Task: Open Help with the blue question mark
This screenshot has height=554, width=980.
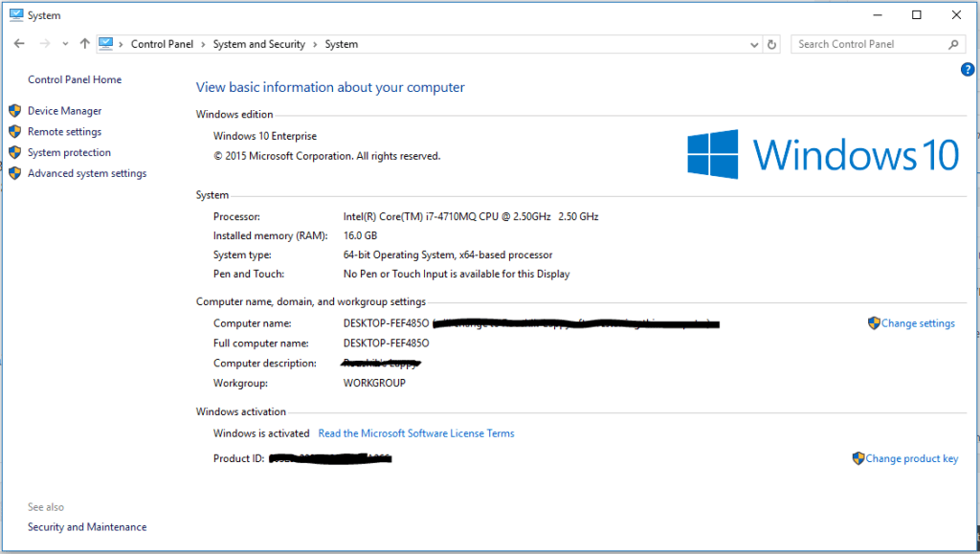Action: 967,69
